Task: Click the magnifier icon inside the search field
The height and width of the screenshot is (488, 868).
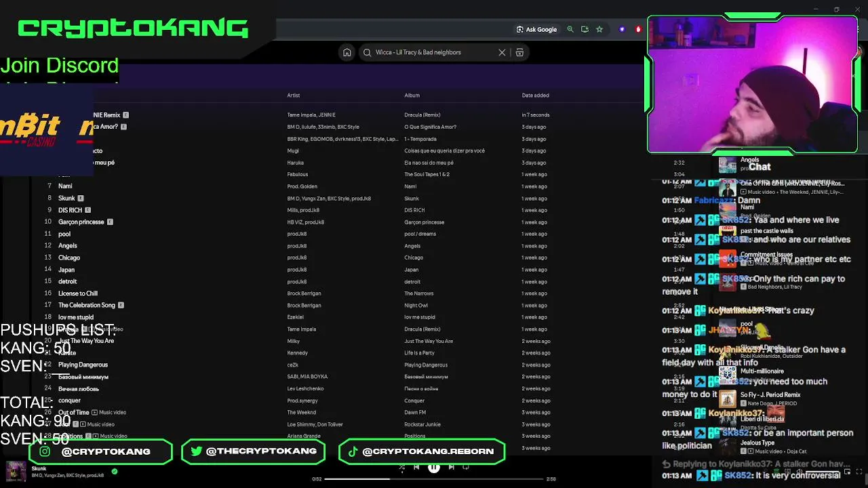Action: tap(368, 52)
